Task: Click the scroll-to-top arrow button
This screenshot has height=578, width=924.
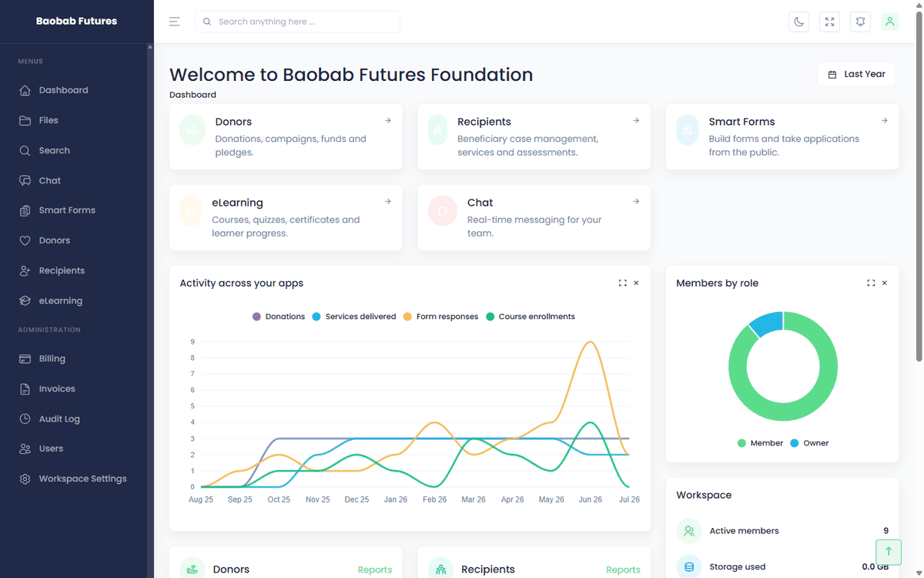Action: [889, 552]
